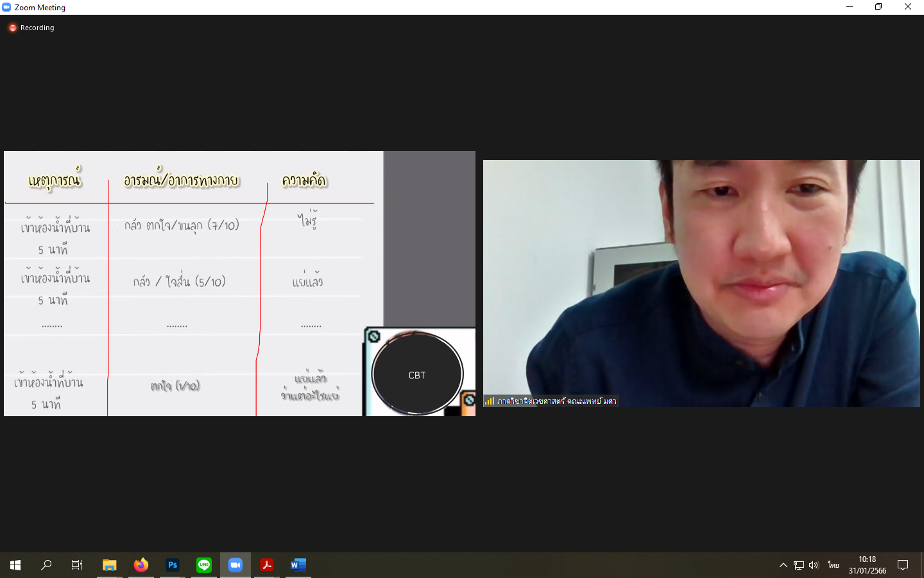
Task: Switch to Microsoft Word in taskbar
Action: click(x=298, y=565)
